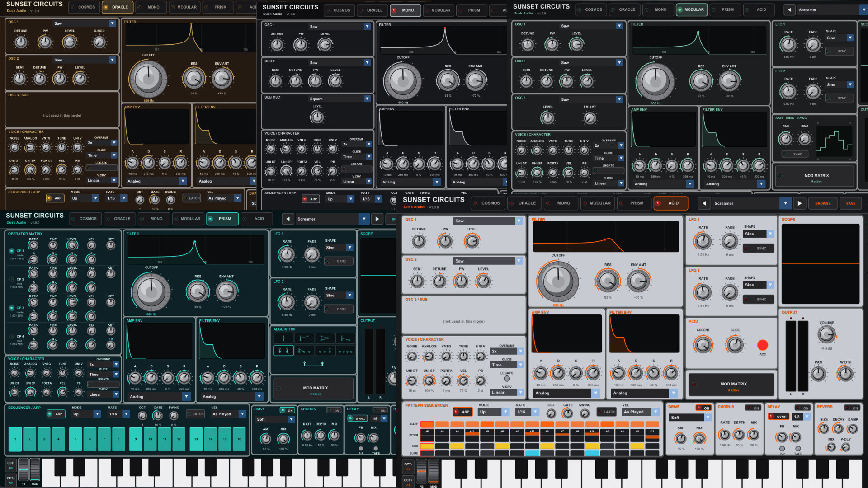Switch to ACID tab in Acid window
Screen dimensions: 868x488
(x=671, y=203)
